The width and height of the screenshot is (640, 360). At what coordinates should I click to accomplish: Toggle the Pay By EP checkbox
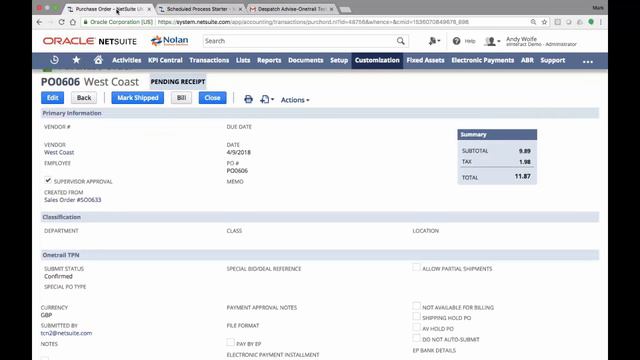(230, 342)
